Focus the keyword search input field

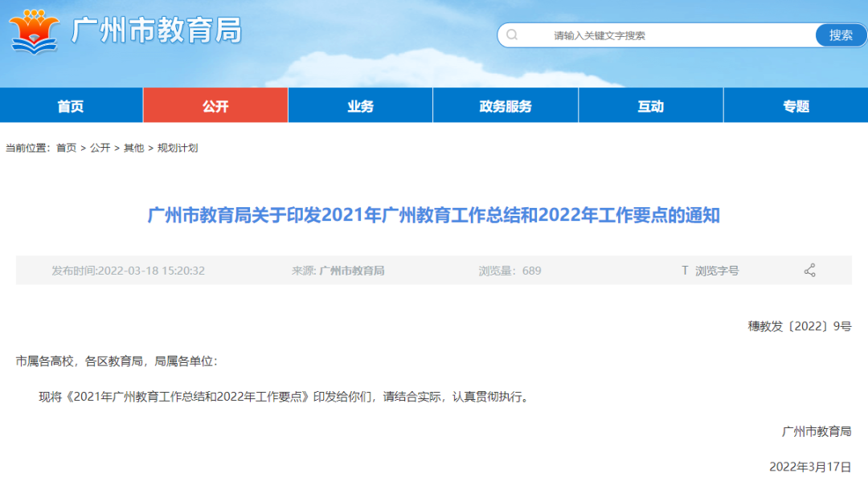(659, 35)
